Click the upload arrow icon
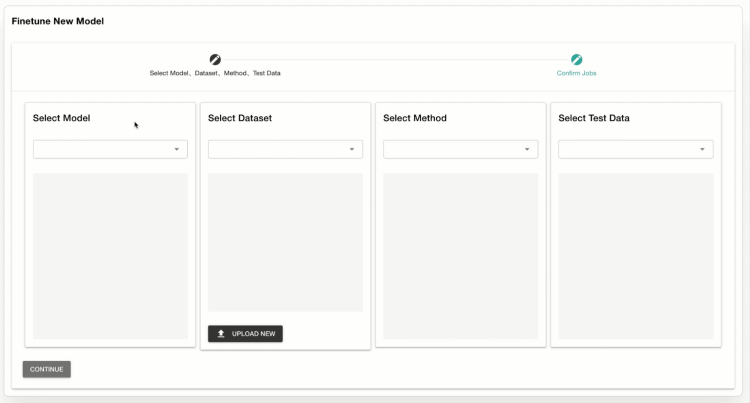 coord(221,334)
